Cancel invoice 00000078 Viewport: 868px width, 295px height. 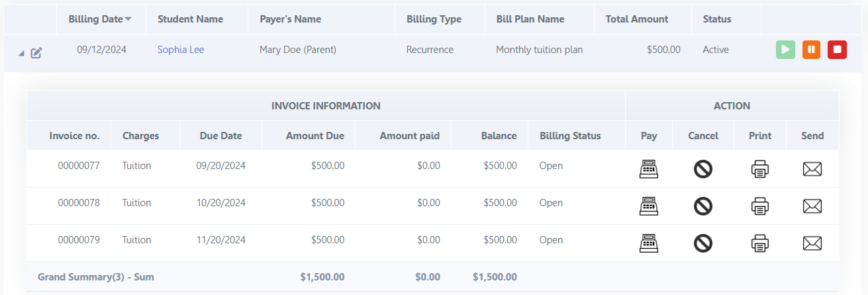(702, 206)
